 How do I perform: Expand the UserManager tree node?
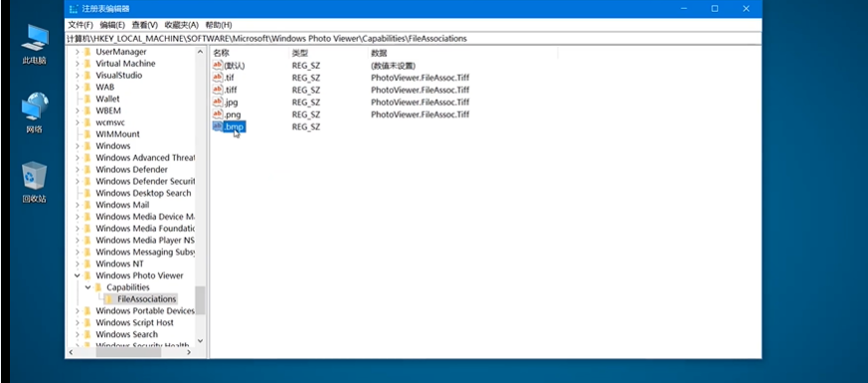pos(77,52)
